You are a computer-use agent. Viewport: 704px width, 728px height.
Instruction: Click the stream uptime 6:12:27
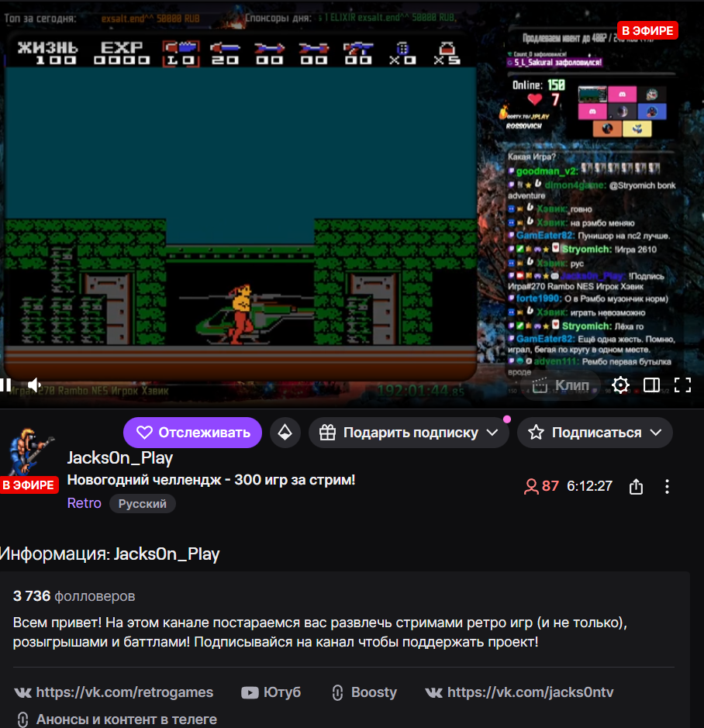pos(589,486)
